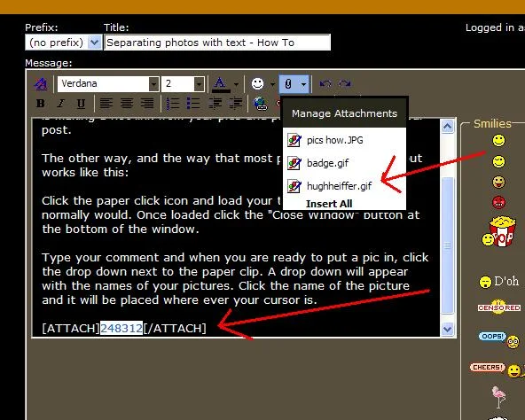This screenshot has height=420, width=525.
Task: Click the Title input field
Action: (217, 43)
